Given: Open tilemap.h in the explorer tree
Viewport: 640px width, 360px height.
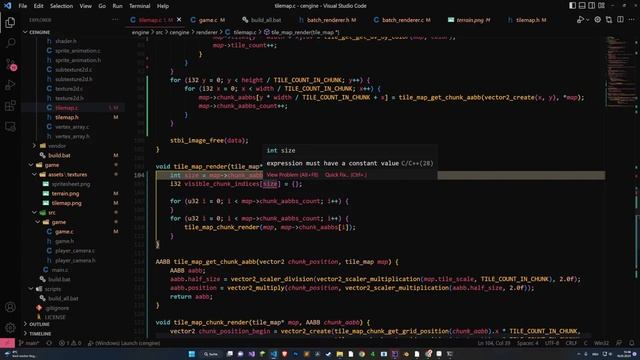Looking at the screenshot, I should [x=67, y=117].
